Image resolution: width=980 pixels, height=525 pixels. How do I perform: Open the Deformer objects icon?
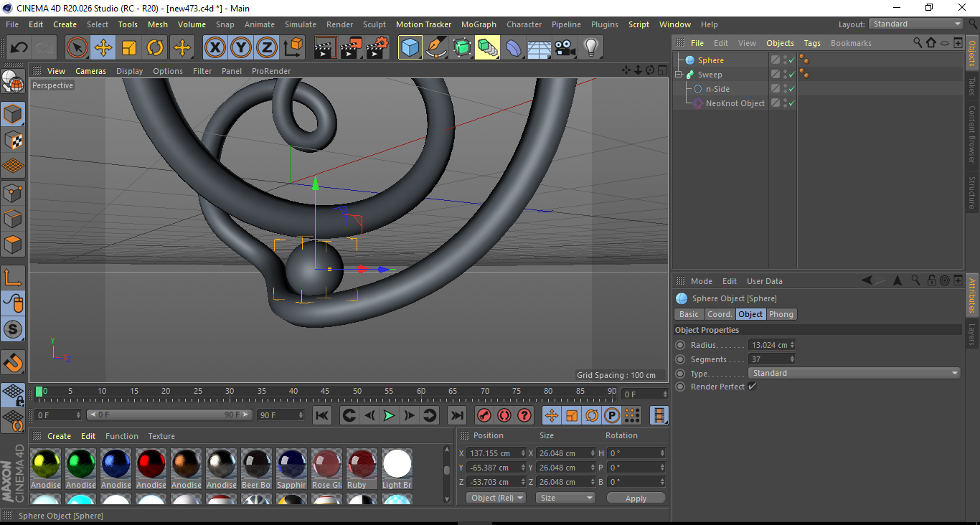(514, 48)
